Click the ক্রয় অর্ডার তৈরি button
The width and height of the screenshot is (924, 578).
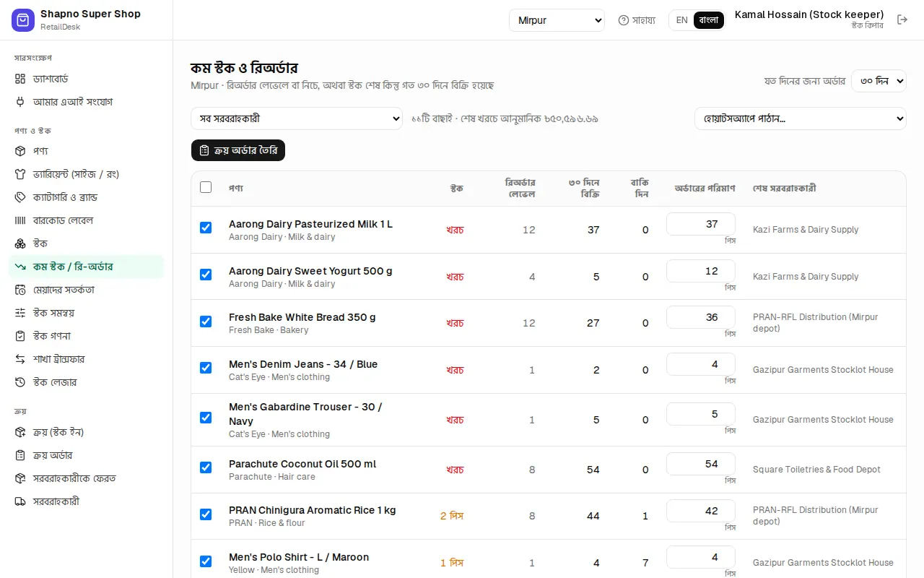point(238,150)
